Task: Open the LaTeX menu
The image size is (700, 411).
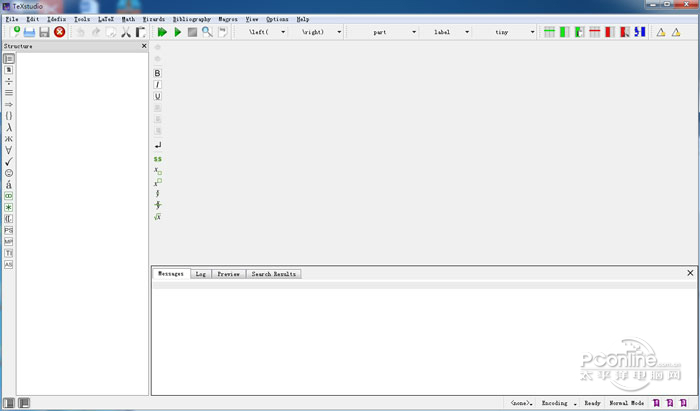Action: pyautogui.click(x=106, y=19)
